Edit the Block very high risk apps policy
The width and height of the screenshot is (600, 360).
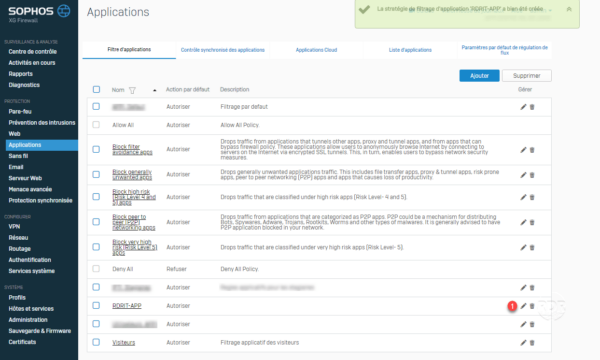[523, 247]
